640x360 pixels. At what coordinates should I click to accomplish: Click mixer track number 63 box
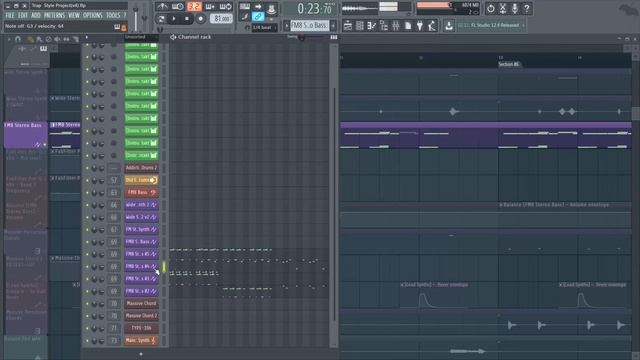coord(114,192)
